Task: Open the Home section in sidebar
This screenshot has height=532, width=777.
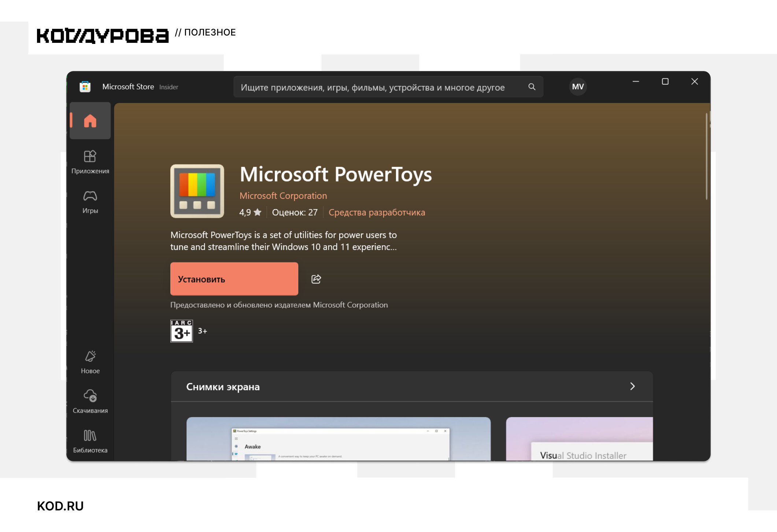Action: (x=90, y=121)
